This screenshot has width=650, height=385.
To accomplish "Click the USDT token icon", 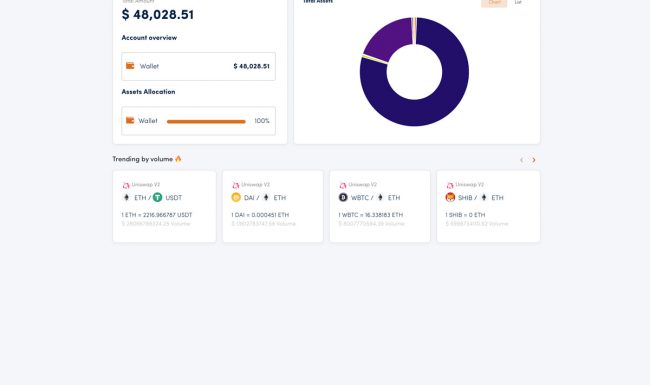I will tap(158, 197).
